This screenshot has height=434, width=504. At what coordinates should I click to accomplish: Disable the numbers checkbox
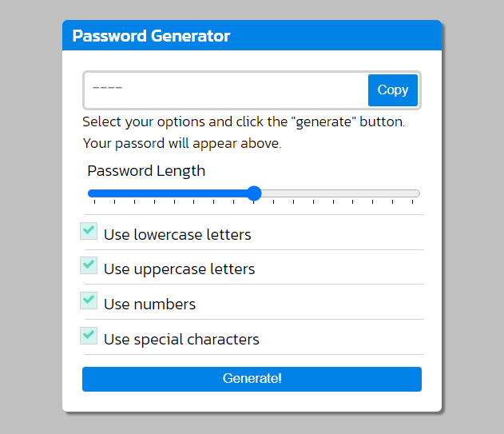[89, 301]
